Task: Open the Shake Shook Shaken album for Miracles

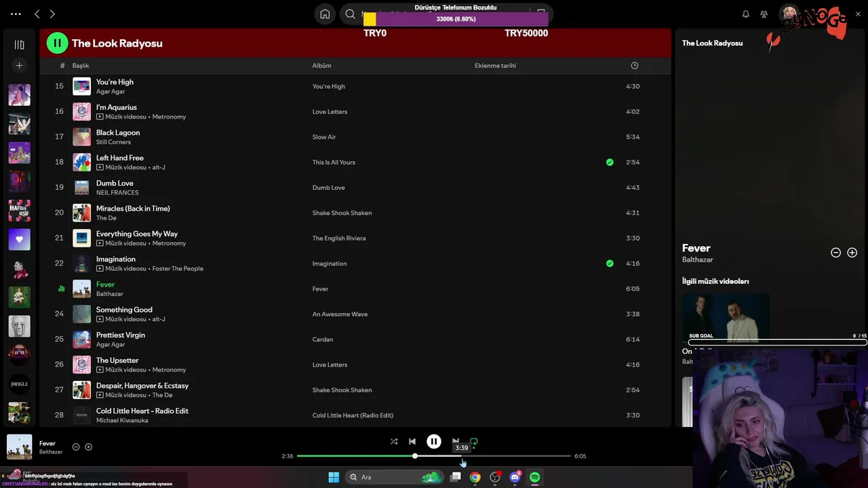Action: 342,213
